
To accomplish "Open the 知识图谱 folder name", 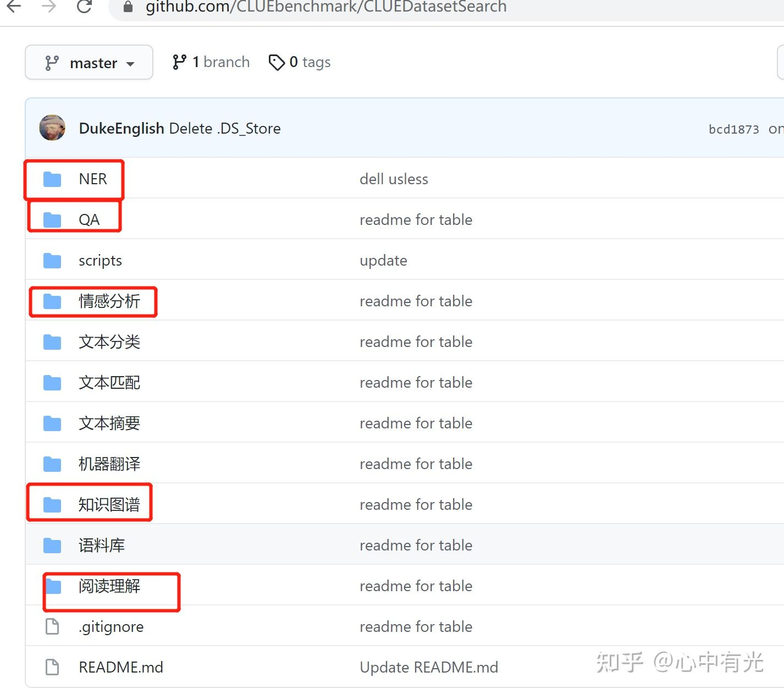I will [x=109, y=505].
